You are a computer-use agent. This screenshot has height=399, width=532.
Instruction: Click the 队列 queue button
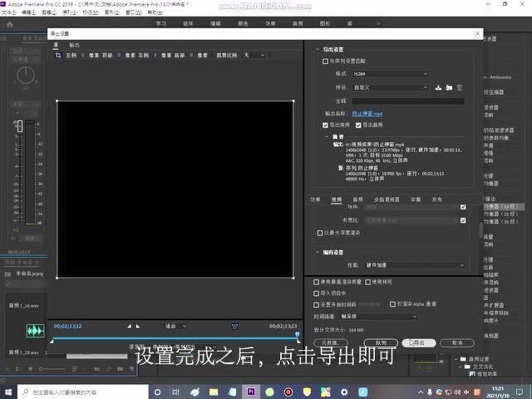pos(381,343)
